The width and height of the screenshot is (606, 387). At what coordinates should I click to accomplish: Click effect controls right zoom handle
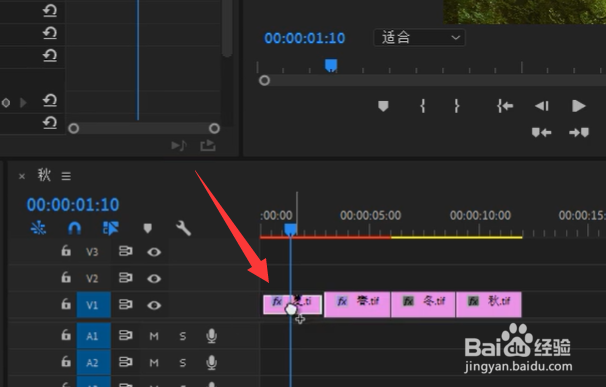click(214, 128)
